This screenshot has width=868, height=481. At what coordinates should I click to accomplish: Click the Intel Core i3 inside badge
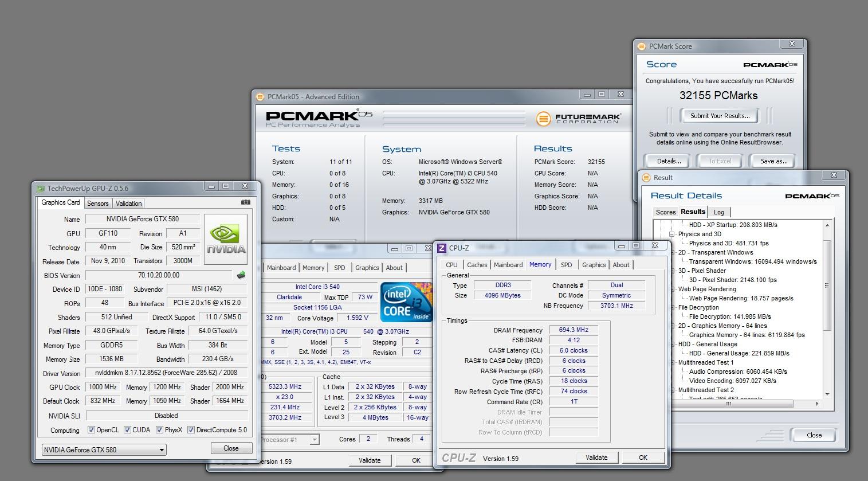[x=406, y=302]
